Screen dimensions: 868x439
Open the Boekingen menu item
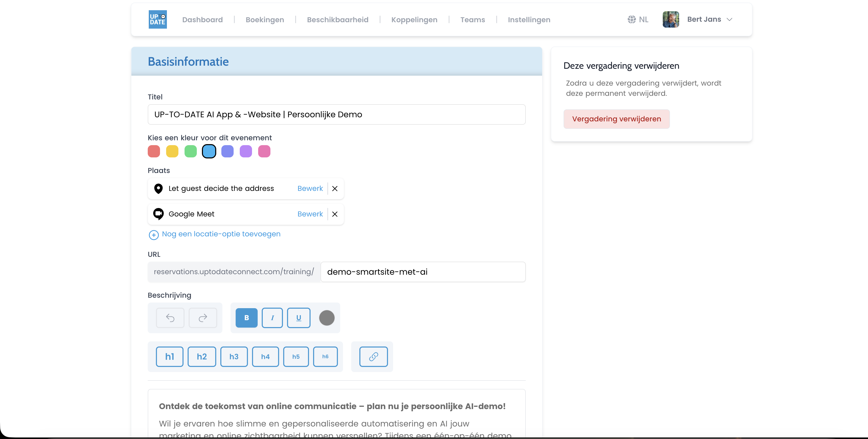coord(265,19)
